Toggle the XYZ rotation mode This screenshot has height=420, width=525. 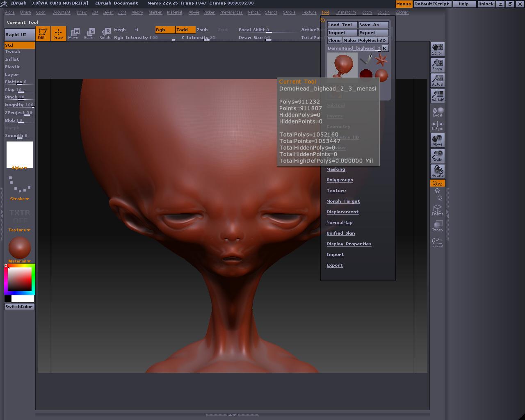pyautogui.click(x=437, y=183)
